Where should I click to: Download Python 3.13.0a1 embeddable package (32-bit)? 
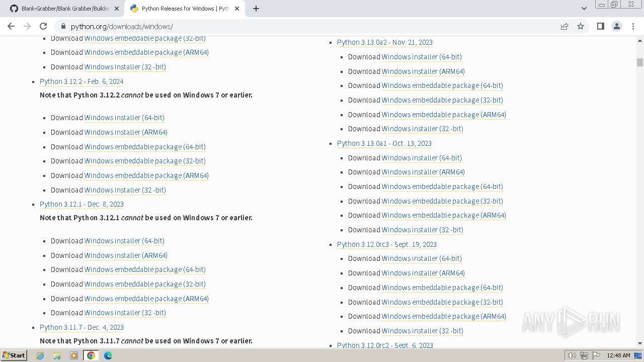(x=442, y=201)
